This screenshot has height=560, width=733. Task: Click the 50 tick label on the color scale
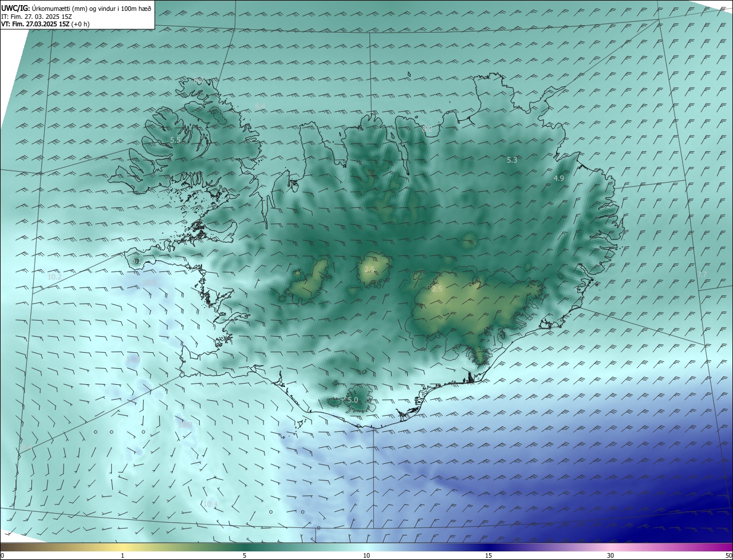point(728,555)
